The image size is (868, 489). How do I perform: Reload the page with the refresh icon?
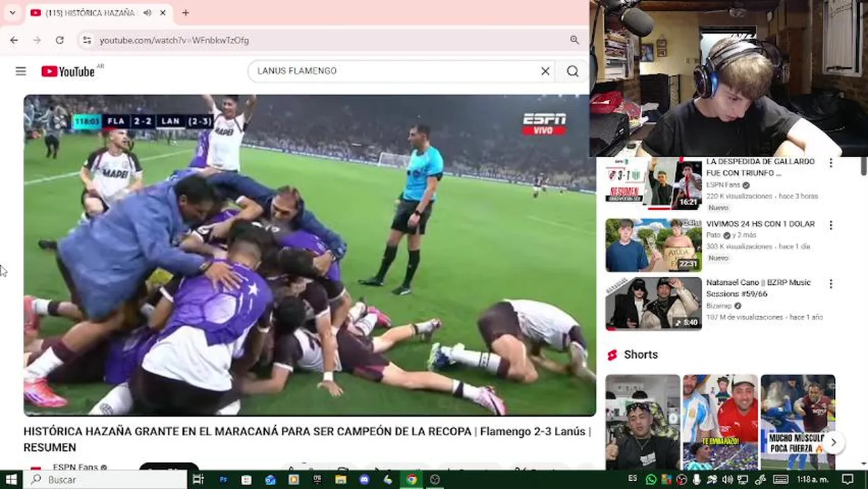click(60, 40)
